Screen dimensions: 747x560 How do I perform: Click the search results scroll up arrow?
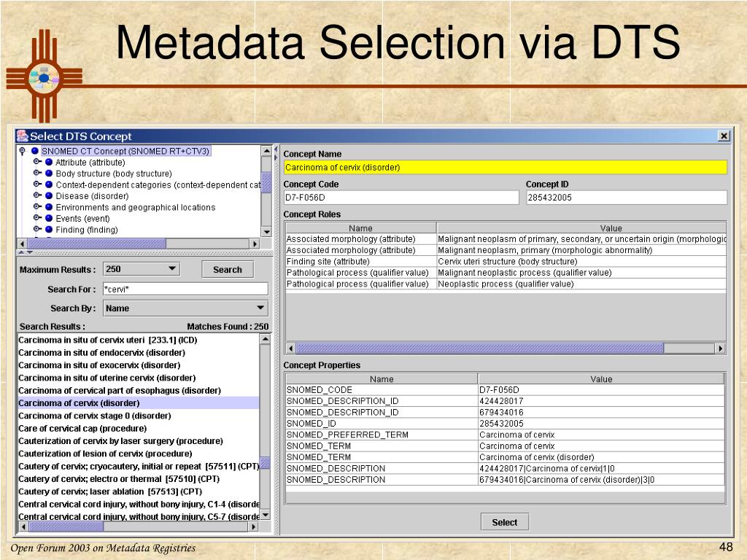[x=265, y=339]
